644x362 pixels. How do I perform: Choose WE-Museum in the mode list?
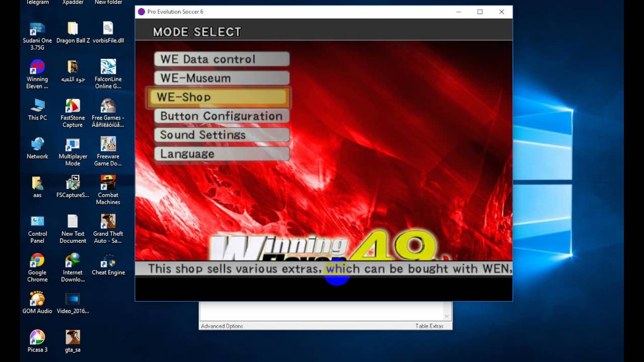[222, 78]
